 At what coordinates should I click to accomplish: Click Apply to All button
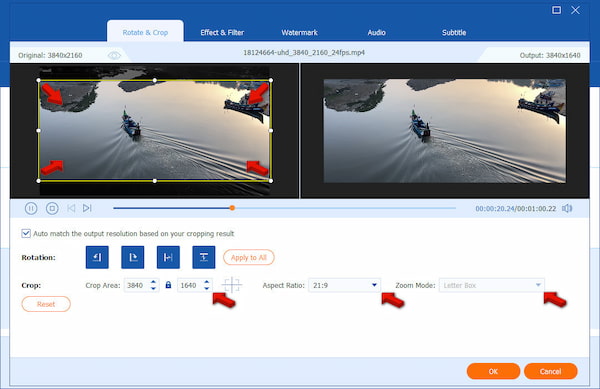click(249, 257)
